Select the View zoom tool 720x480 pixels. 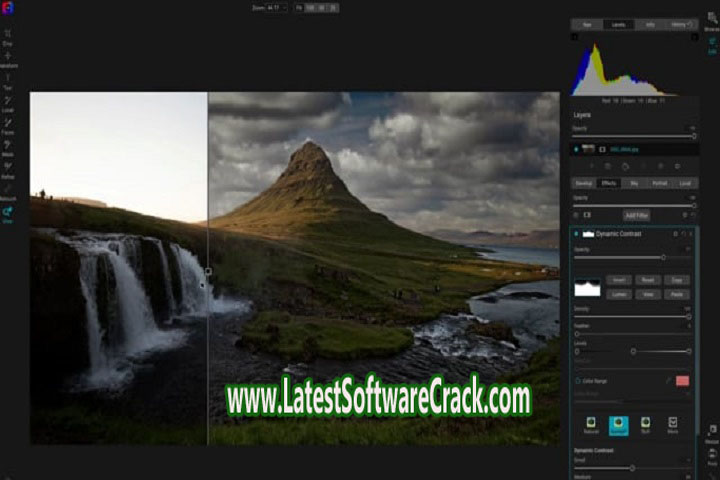pos(7,215)
